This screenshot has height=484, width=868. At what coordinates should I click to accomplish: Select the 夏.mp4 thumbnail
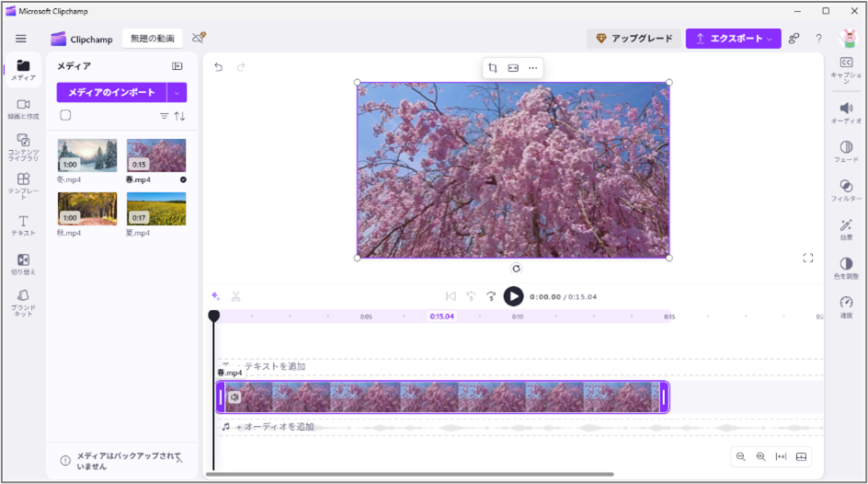(x=156, y=209)
